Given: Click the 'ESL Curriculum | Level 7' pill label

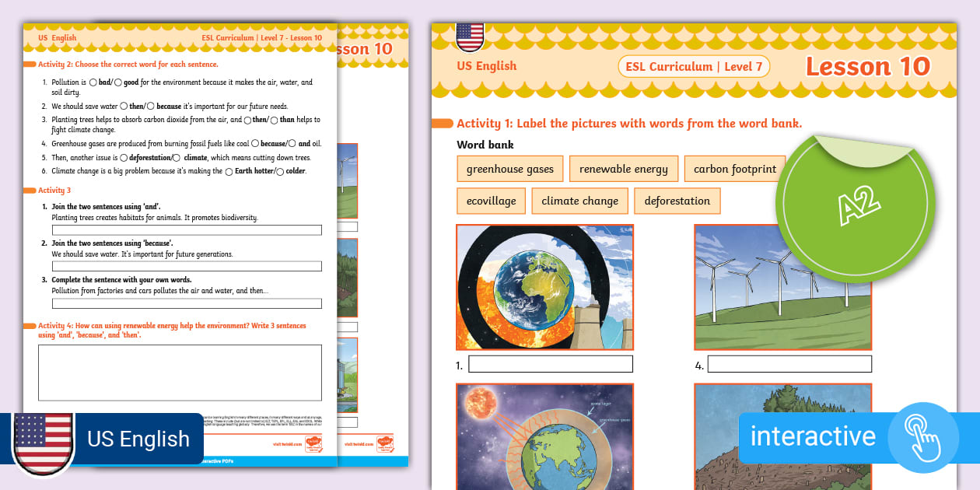Looking at the screenshot, I should pos(693,66).
